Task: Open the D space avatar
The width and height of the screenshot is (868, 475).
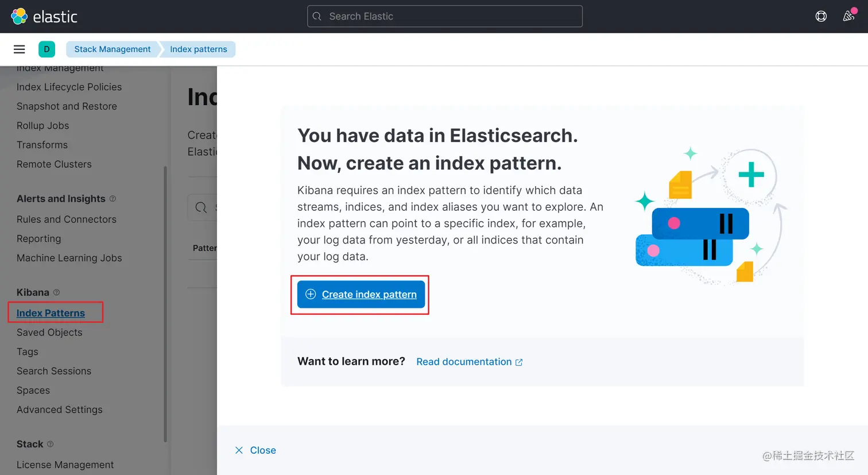Action: pyautogui.click(x=47, y=49)
